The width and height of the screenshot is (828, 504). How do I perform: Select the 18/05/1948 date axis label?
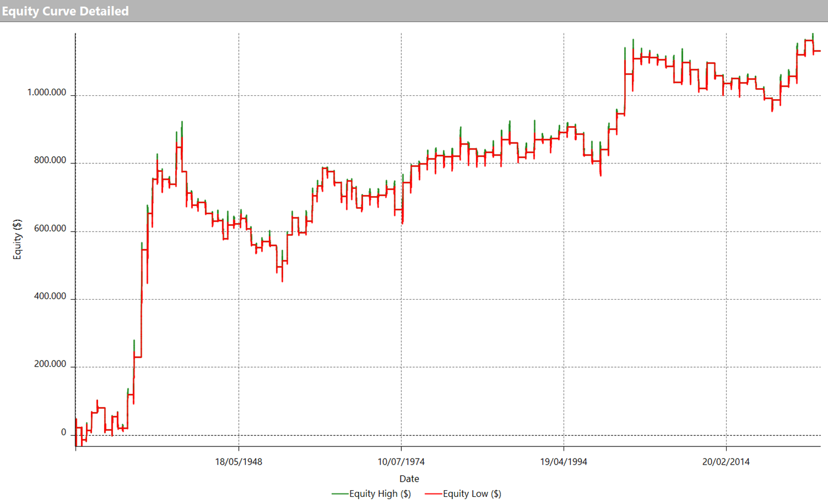(x=238, y=461)
